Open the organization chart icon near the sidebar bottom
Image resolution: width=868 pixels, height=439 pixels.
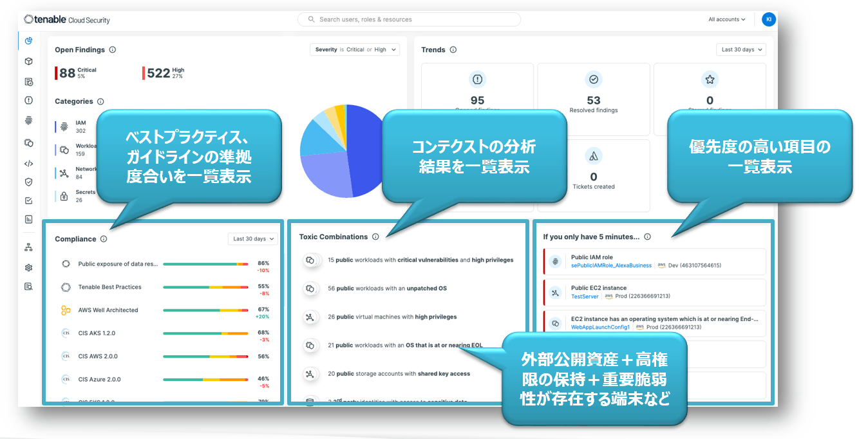[28, 246]
